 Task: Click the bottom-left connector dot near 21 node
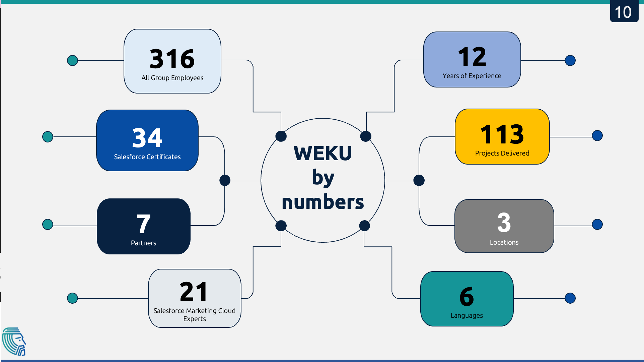71,297
